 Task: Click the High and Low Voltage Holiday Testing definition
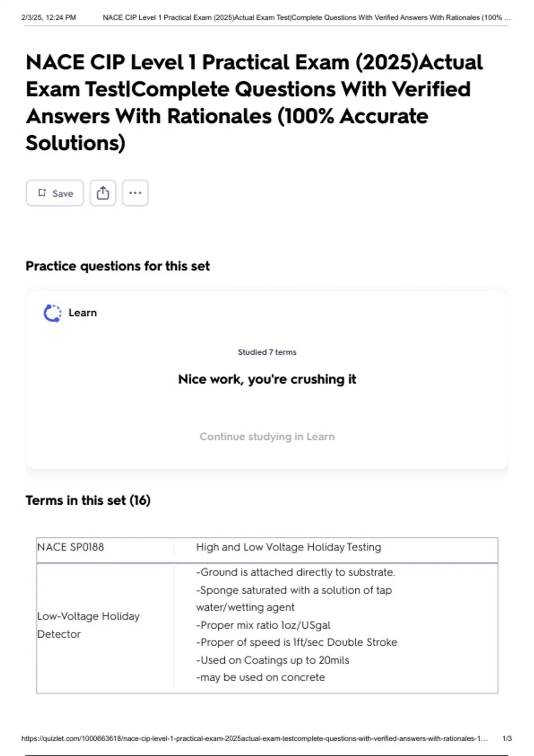tap(288, 547)
